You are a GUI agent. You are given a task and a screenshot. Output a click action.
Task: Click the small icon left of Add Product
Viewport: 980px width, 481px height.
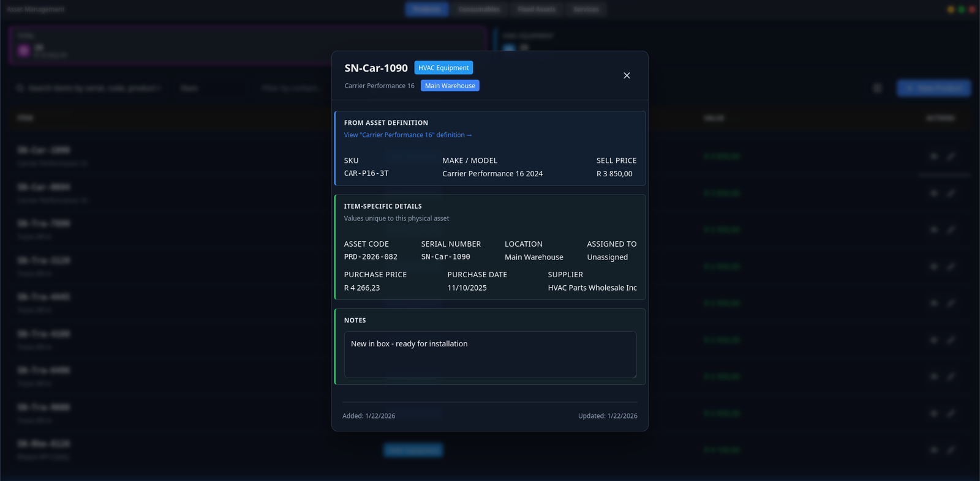[877, 88]
